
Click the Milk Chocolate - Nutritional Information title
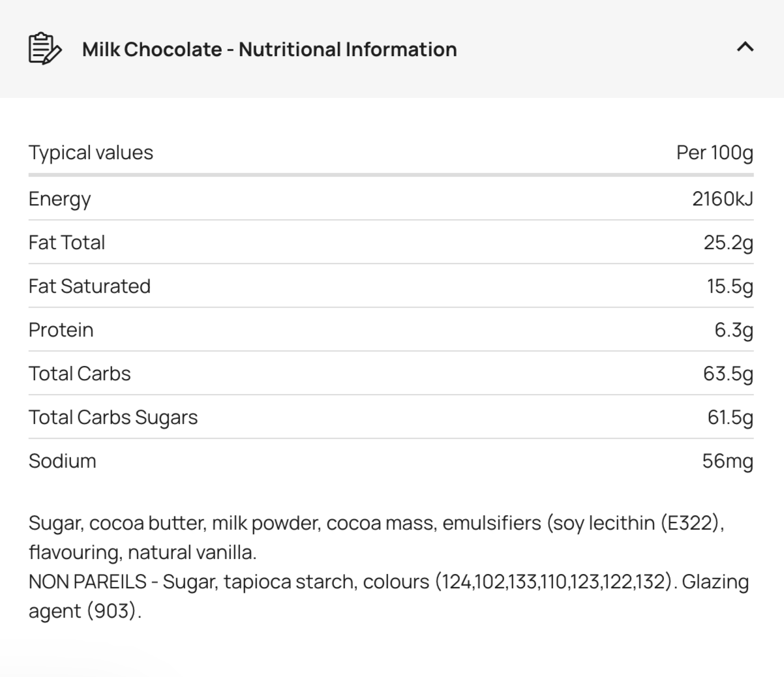pos(269,50)
